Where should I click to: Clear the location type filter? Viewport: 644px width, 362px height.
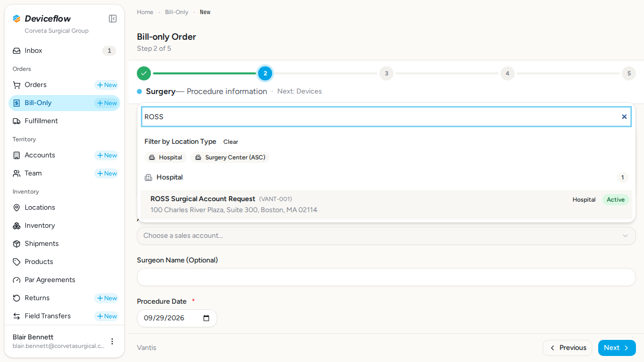pyautogui.click(x=231, y=142)
